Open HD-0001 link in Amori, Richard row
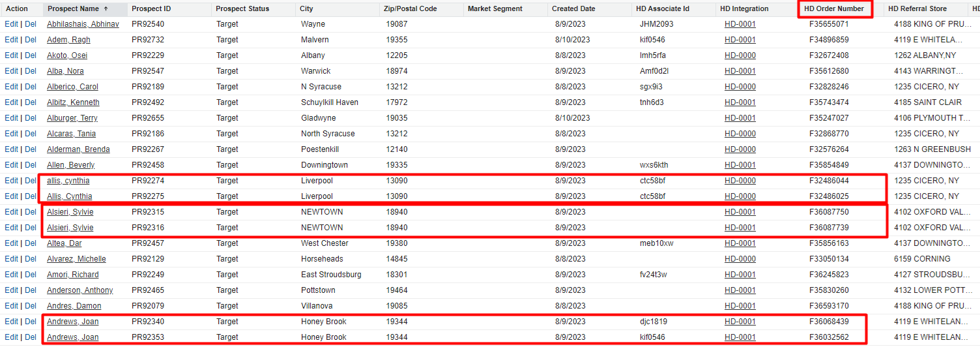 740,275
